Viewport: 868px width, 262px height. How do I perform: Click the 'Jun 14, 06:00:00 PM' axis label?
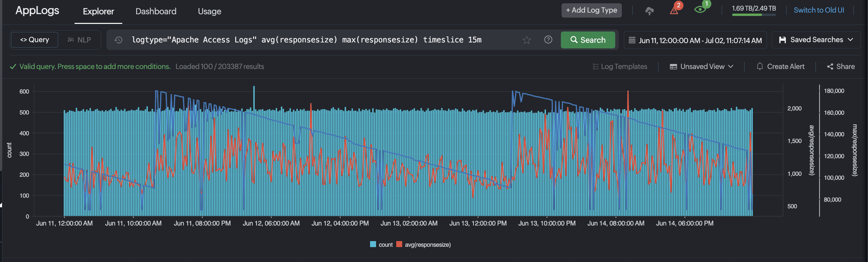coord(685,223)
